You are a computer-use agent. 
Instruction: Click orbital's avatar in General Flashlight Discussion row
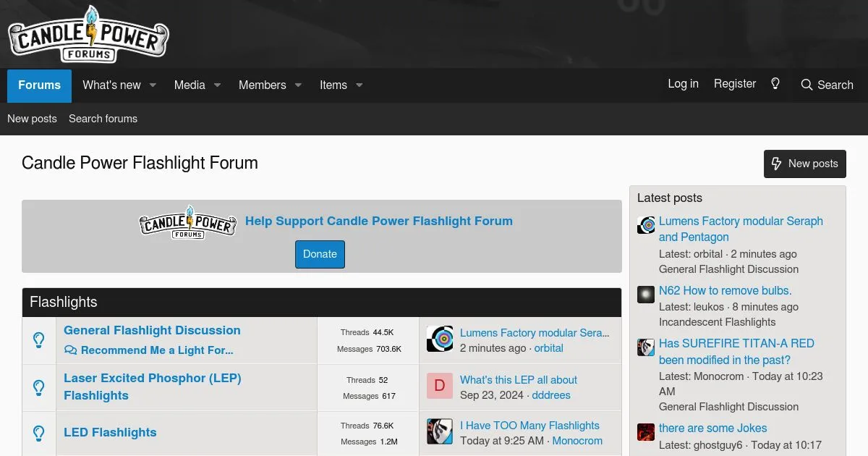coord(440,339)
